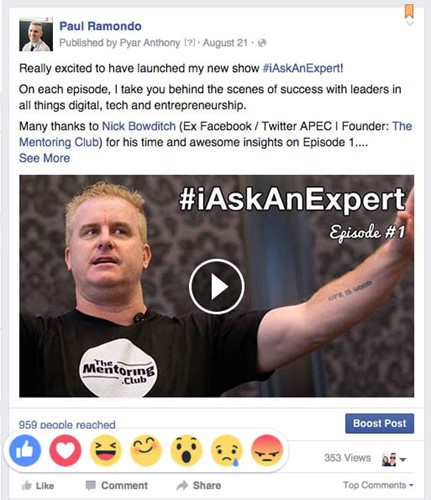Select the smiling blush Yay reaction

[146, 451]
